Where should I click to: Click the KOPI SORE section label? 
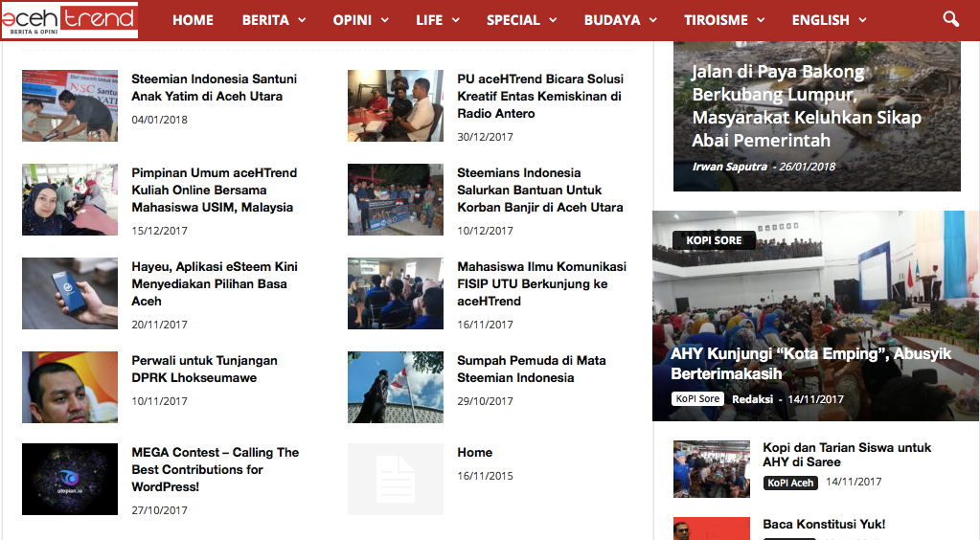pos(714,240)
